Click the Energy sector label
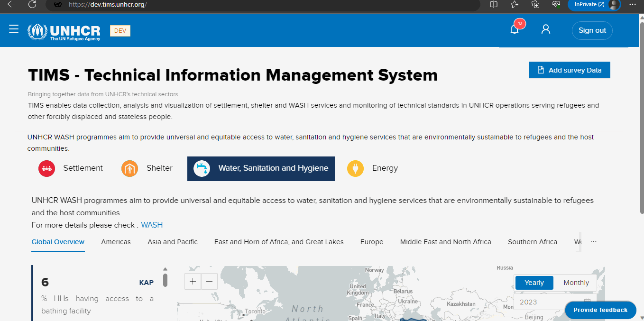Image resolution: width=644 pixels, height=321 pixels. (385, 168)
